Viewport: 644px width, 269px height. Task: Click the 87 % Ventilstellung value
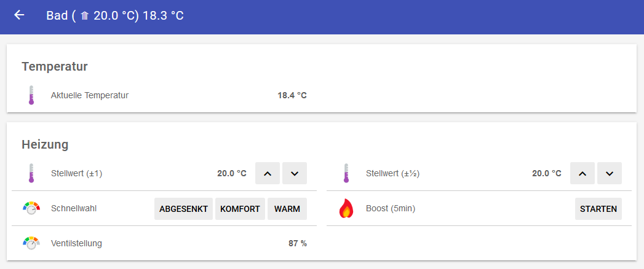[x=298, y=243]
